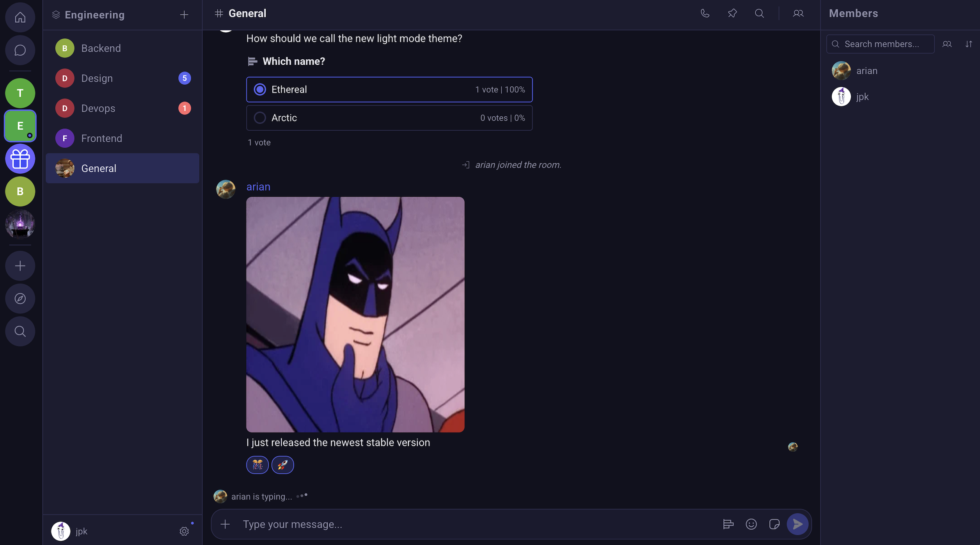Click the 'Which name?' poll title

[294, 61]
